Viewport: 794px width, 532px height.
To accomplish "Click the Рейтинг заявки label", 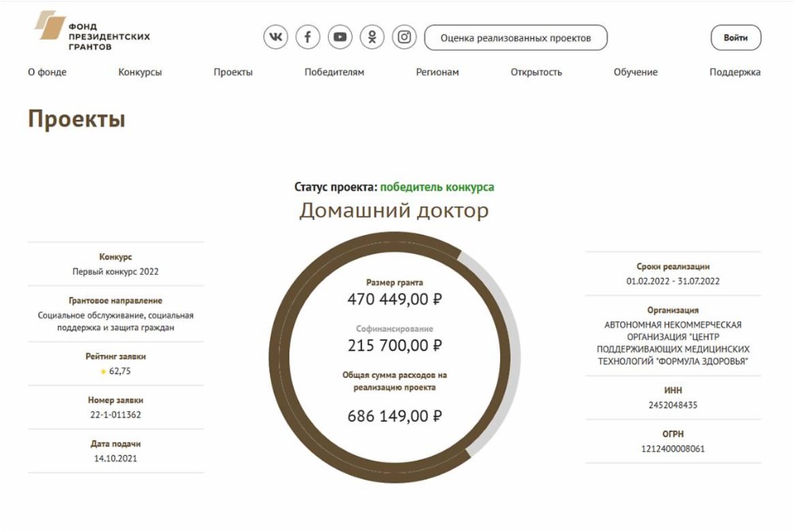I will (115, 357).
